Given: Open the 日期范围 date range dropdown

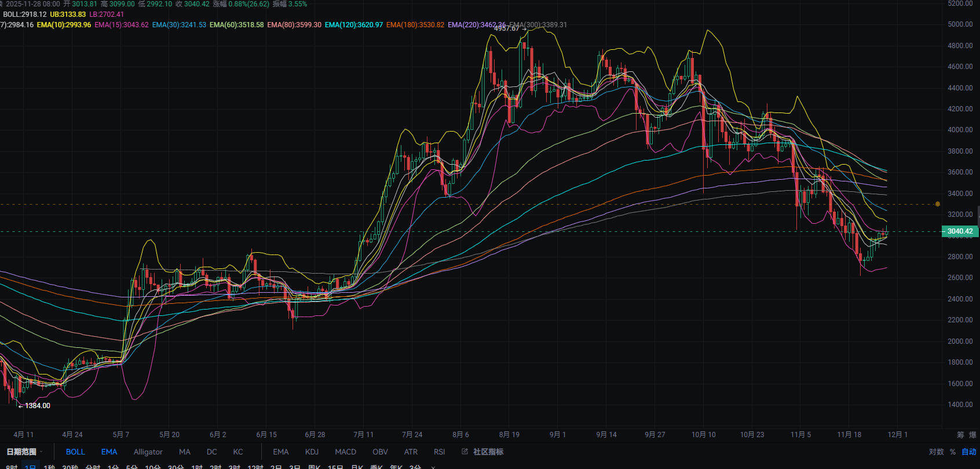Looking at the screenshot, I should (24, 452).
